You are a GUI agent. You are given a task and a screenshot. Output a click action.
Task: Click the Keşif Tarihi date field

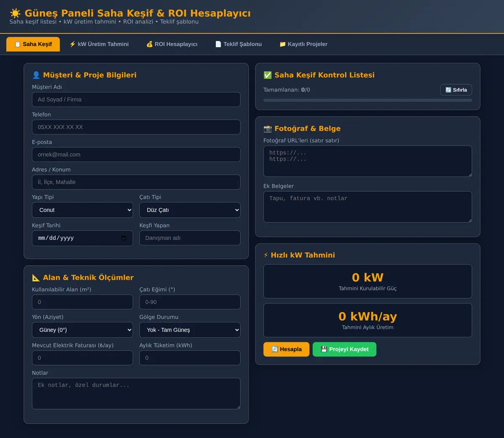[x=82, y=238]
